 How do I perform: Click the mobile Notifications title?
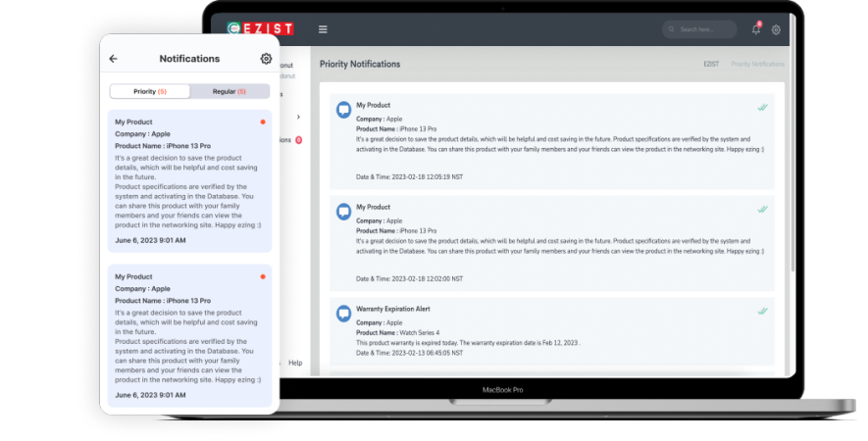189,59
